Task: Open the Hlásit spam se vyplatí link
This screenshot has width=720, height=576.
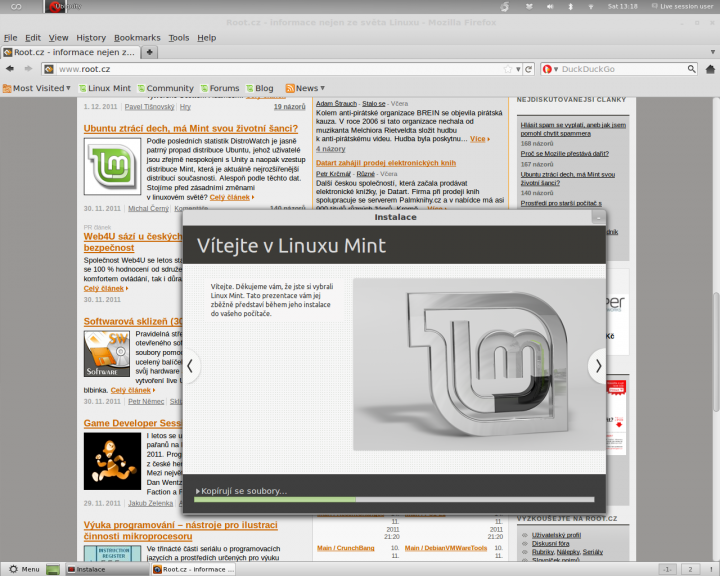Action: [573, 129]
